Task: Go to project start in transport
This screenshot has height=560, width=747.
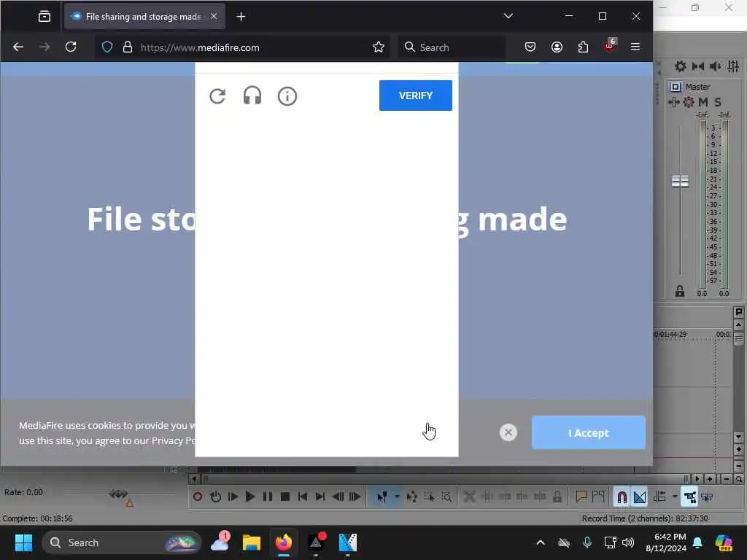Action: point(303,497)
